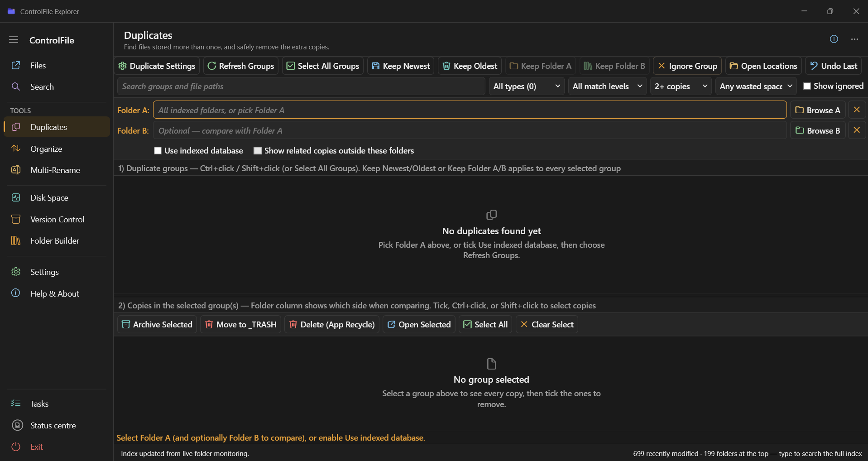868x461 pixels.
Task: Click 'Index updated from live folder monitoring.' status
Action: coord(185,454)
